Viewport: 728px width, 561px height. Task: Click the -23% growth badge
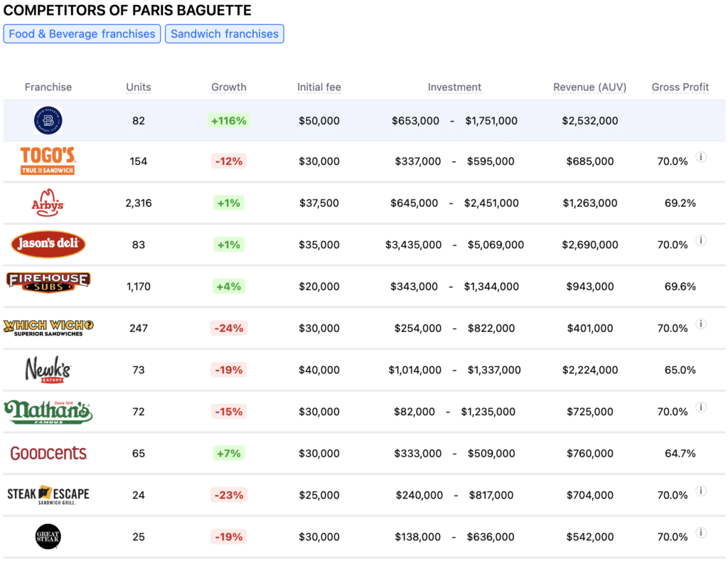229,495
